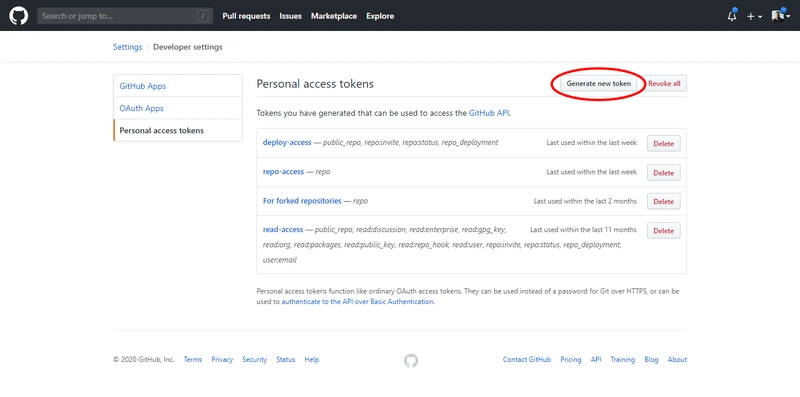
Task: Open authenticate to the API over Basic Authentication link
Action: click(x=357, y=302)
